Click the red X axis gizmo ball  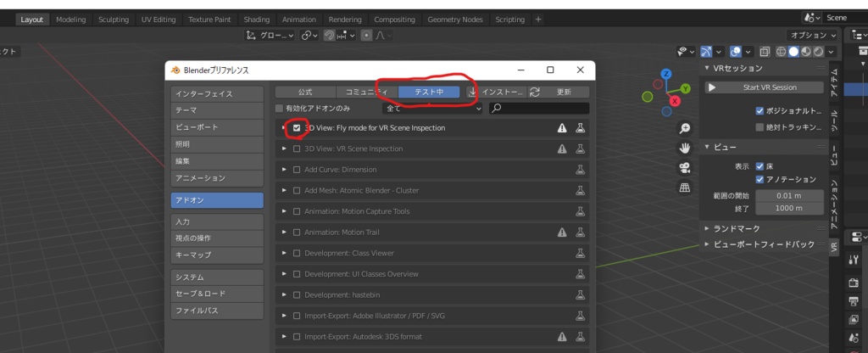click(675, 101)
